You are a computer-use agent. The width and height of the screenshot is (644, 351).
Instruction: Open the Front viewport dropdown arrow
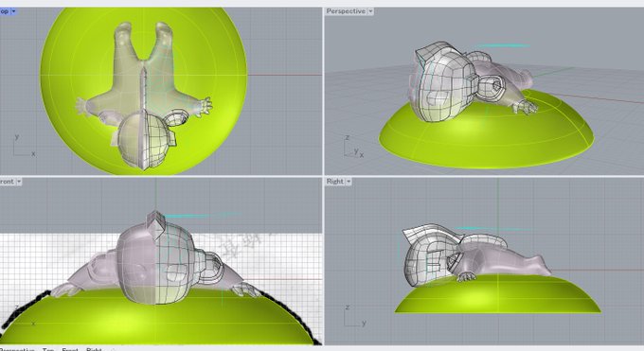tap(19, 182)
